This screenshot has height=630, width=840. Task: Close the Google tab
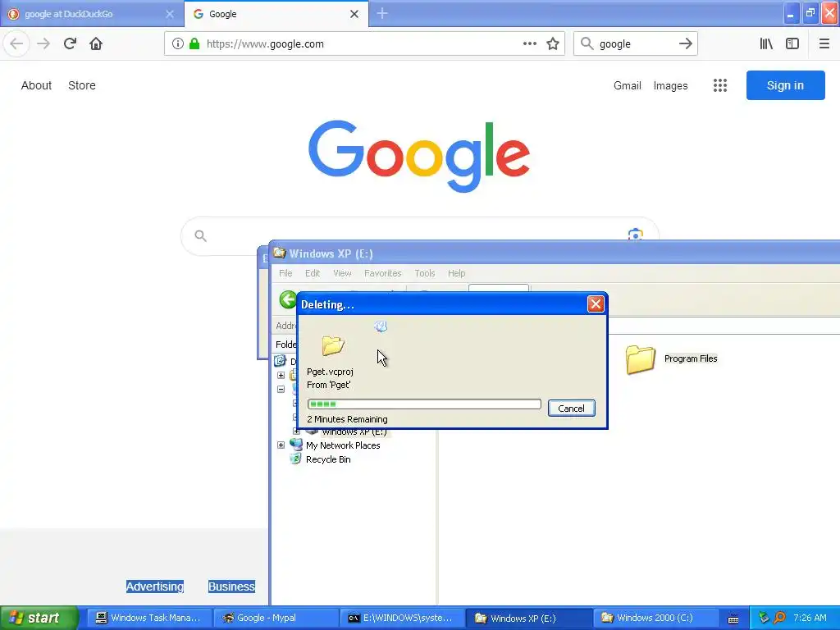pos(354,14)
